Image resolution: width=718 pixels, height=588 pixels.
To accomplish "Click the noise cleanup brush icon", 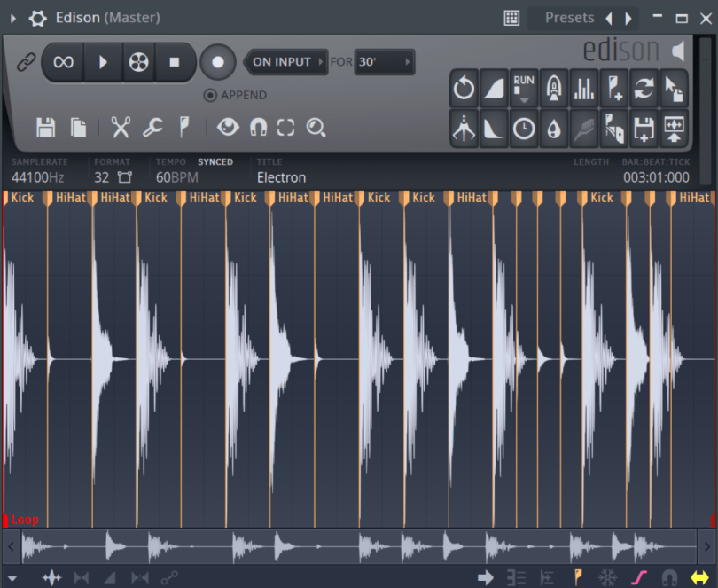I will pyautogui.click(x=584, y=129).
